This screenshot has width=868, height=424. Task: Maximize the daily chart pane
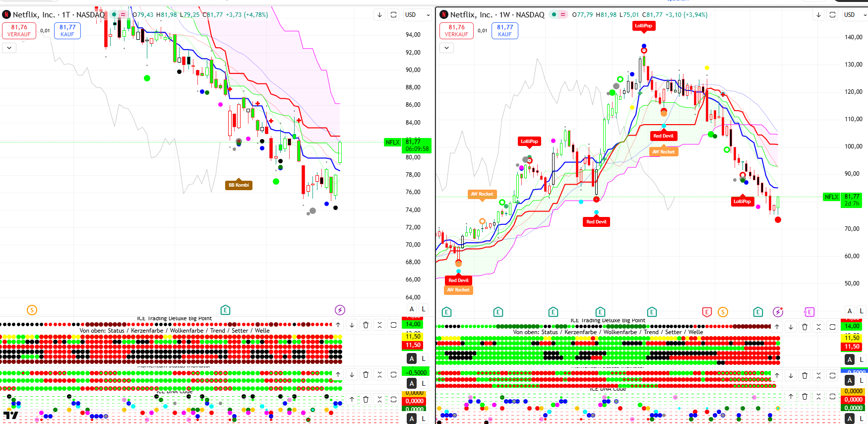coord(393,15)
